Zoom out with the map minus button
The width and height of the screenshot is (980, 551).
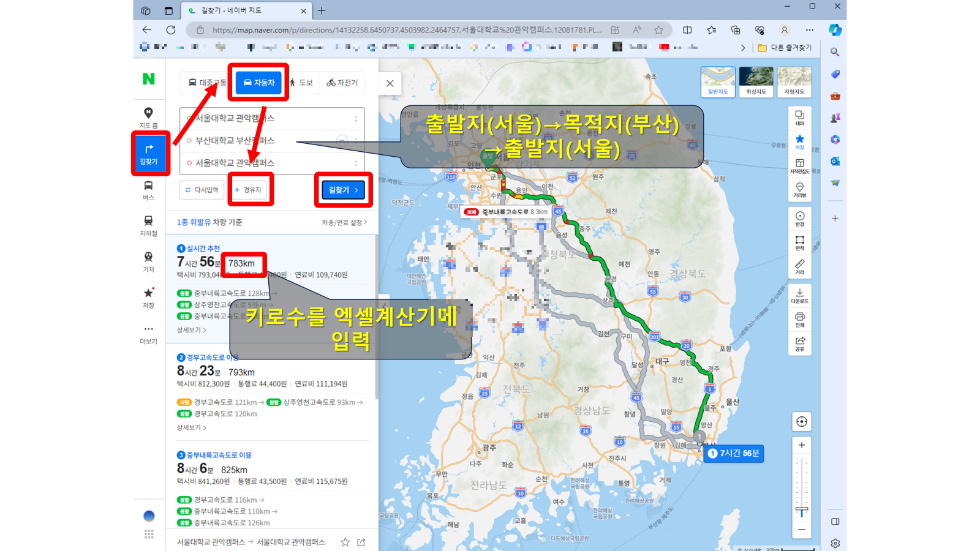[801, 529]
